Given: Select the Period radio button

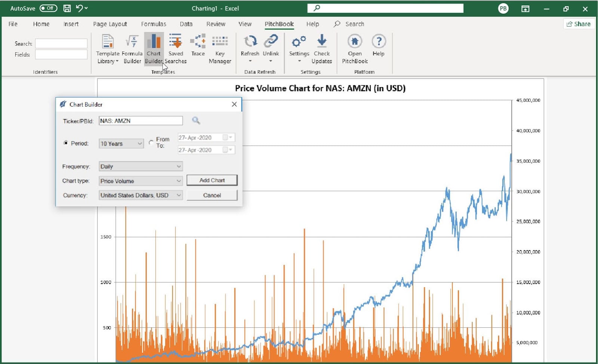Looking at the screenshot, I should pos(66,143).
